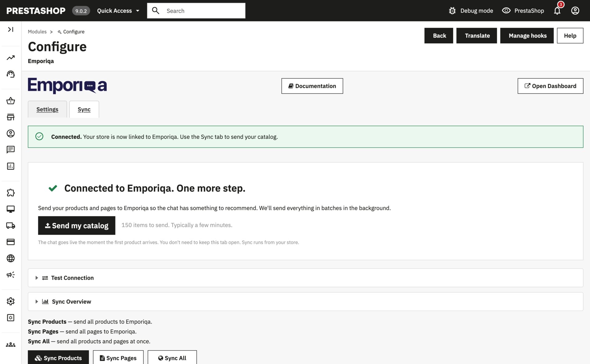Click the Debug mode bug icon
Viewport: 590px width, 364px height.
coord(452,11)
